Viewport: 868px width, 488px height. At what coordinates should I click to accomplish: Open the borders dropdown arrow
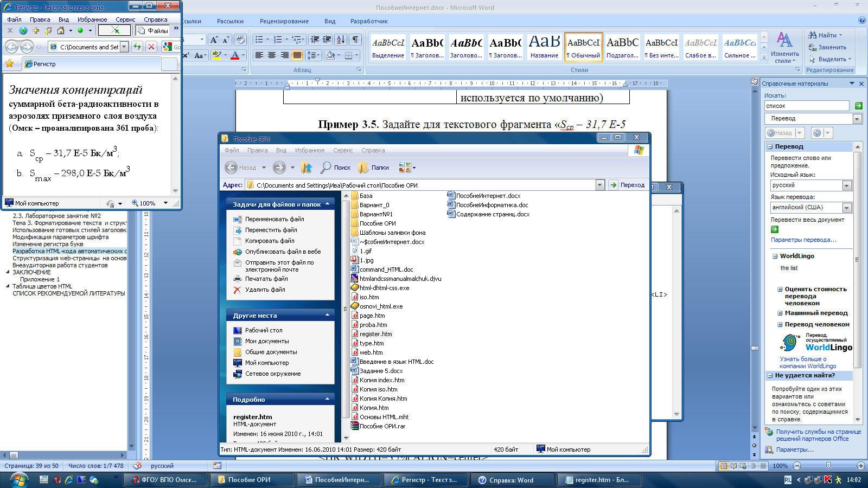coord(356,55)
